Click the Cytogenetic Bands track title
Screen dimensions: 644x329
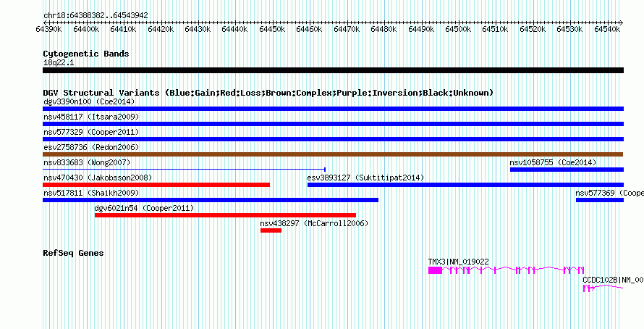coord(86,54)
